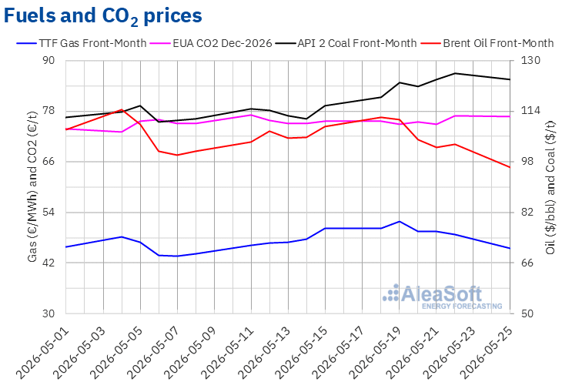Viewport: 562px width, 392px height.
Task: Click the magenta EUA CO2 legend line swatch
Action: [160, 44]
